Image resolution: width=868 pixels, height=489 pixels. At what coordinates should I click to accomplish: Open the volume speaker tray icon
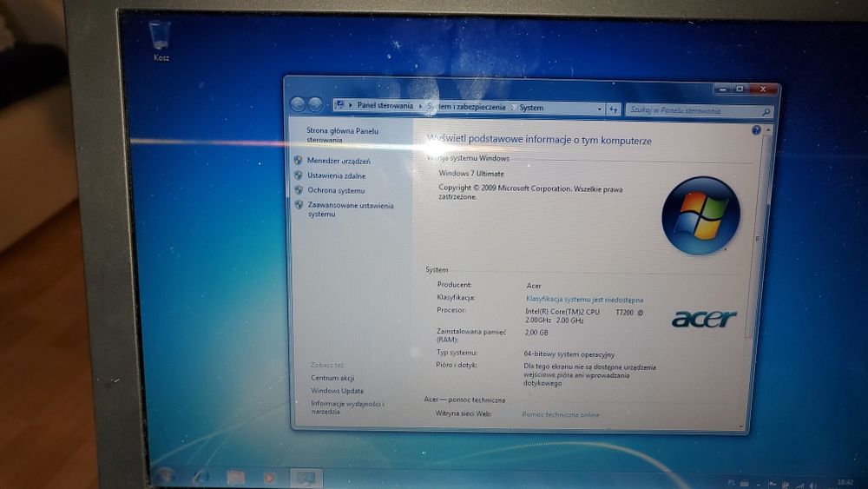click(x=812, y=485)
